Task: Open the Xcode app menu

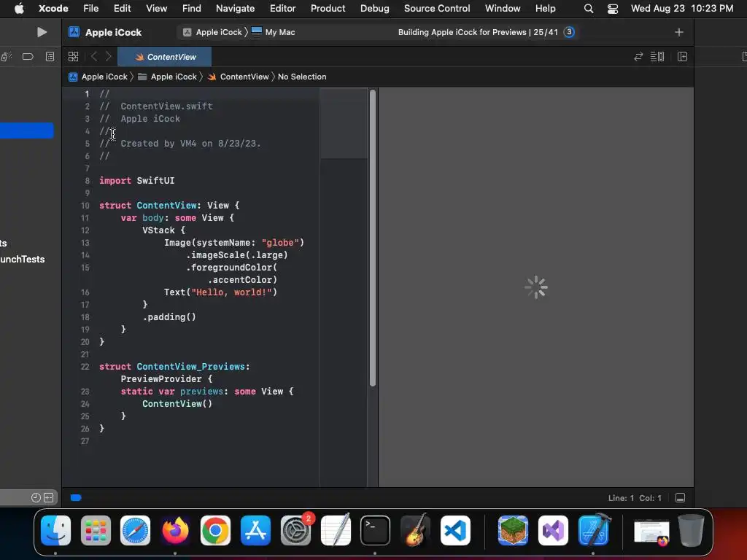Action: tap(53, 8)
